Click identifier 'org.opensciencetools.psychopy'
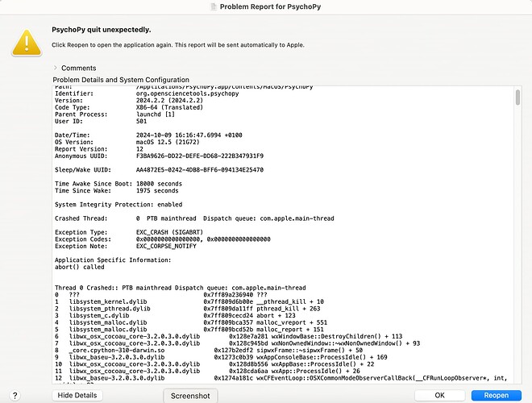The height and width of the screenshot is (403, 532). 187,93
